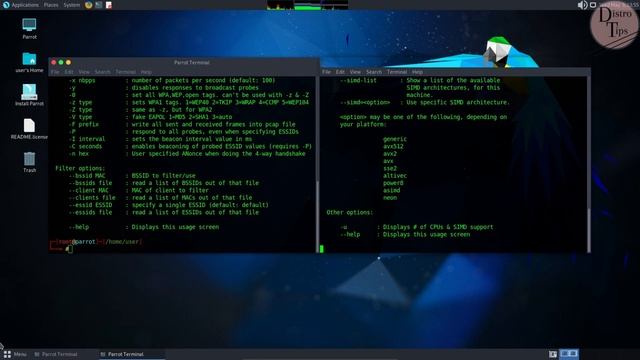The height and width of the screenshot is (360, 640).
Task: Click the 'Other options:' heading in right terminal
Action: coord(349,212)
